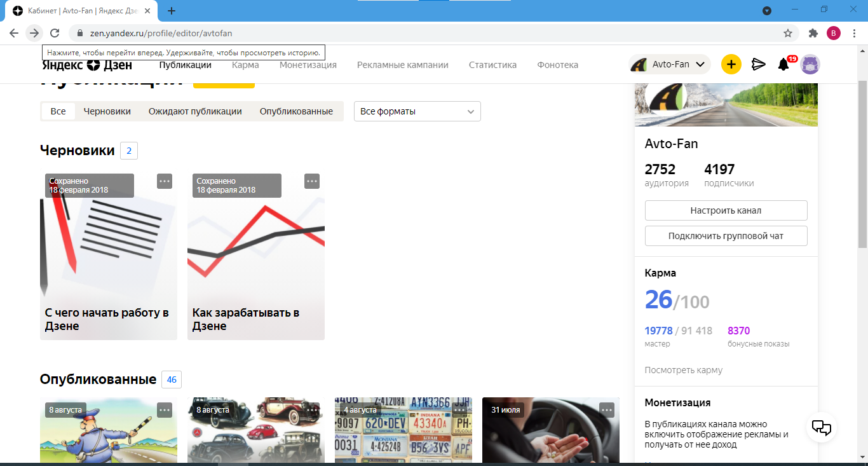Select the 'Ожидают публикации' filter tab
868x466 pixels.
point(195,111)
